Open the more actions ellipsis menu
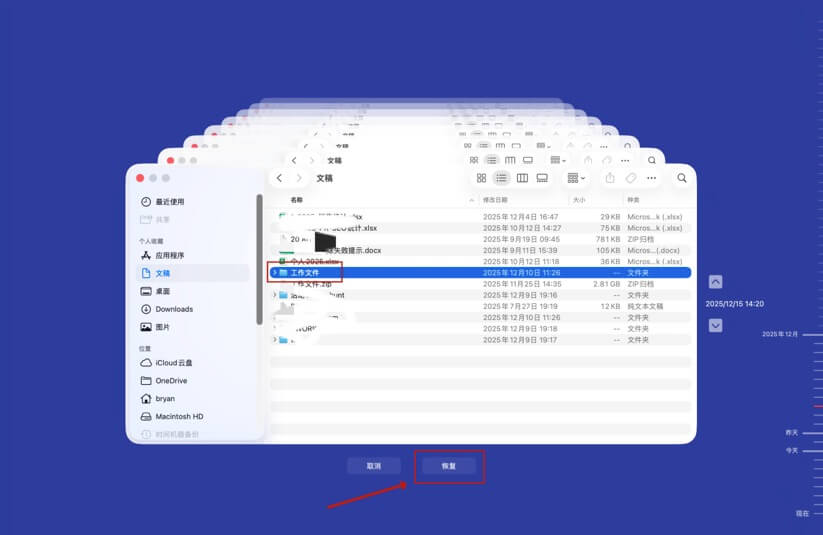This screenshot has height=535, width=823. [x=653, y=178]
